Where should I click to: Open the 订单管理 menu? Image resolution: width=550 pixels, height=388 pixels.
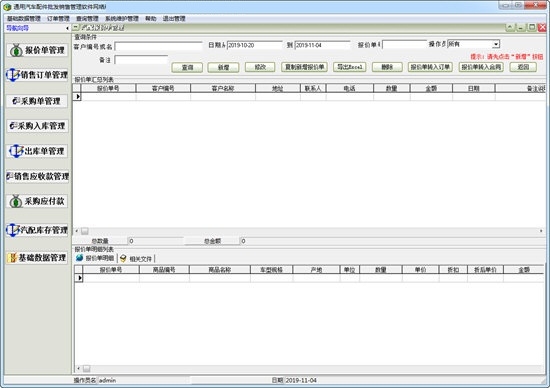(x=58, y=19)
